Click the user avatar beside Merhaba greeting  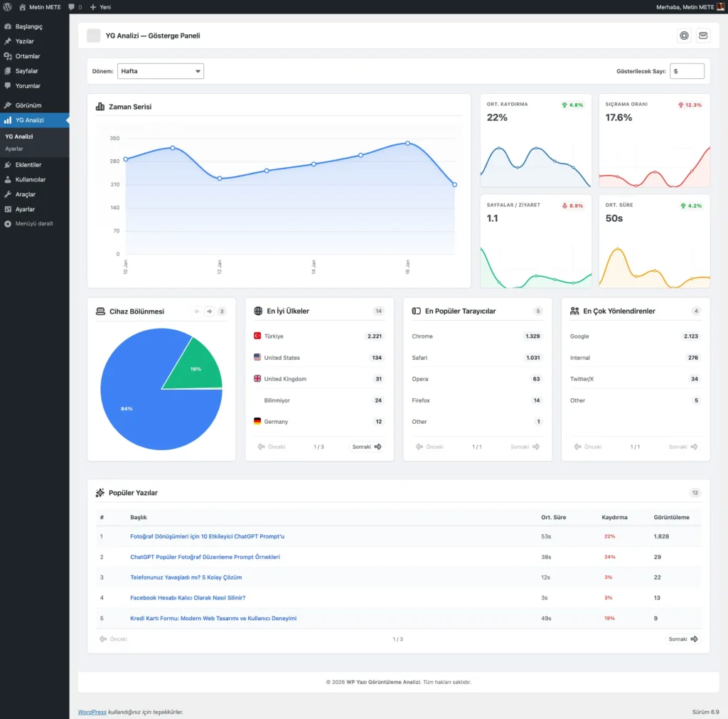[720, 6]
